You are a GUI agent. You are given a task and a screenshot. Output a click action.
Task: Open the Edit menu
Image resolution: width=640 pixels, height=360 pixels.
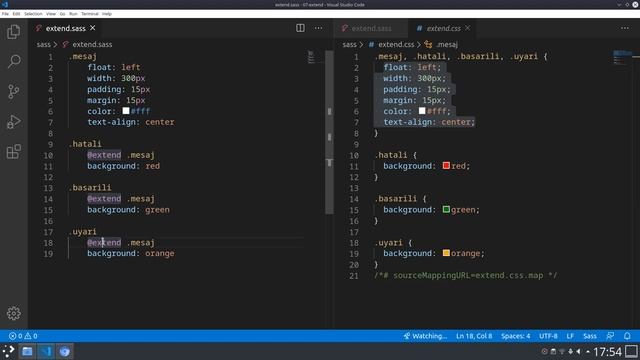[16, 14]
